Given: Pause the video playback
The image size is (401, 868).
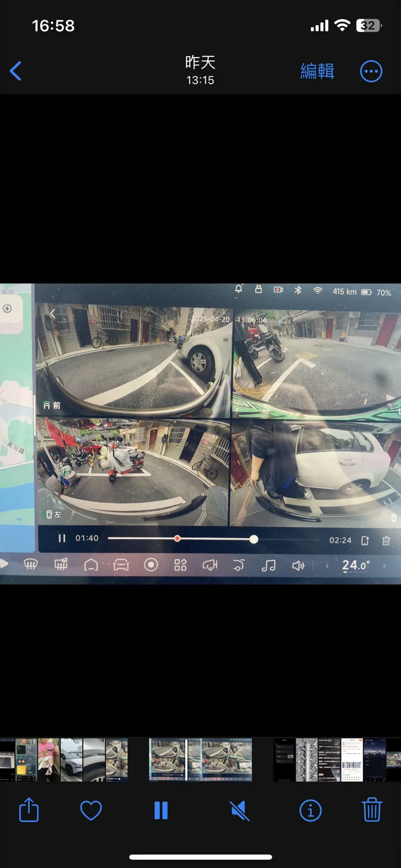Looking at the screenshot, I should coord(161,810).
